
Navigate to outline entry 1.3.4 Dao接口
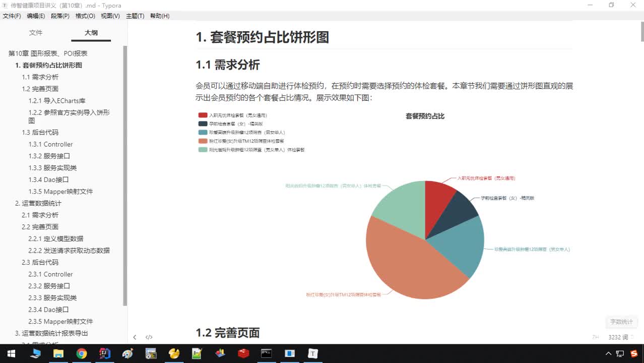[48, 179]
